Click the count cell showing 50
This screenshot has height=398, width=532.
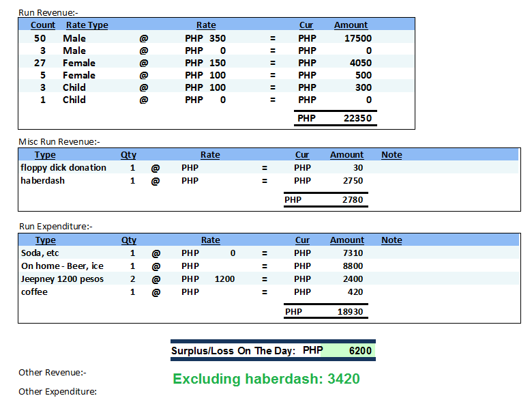40,38
